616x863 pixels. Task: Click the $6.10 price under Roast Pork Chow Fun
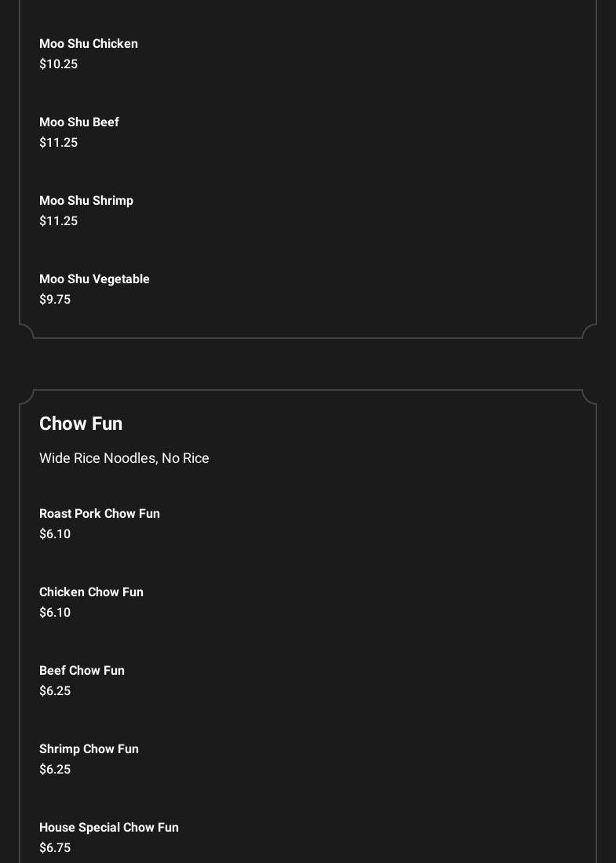pos(55,534)
